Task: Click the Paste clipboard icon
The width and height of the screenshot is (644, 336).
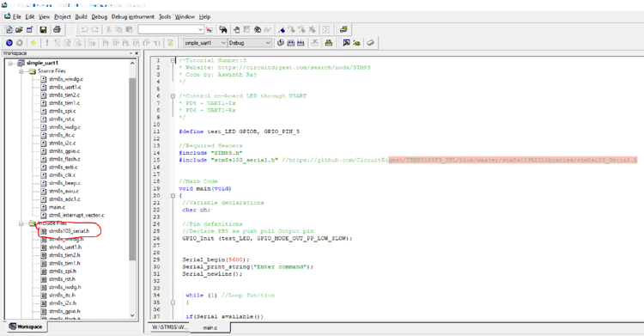Action: pos(129,29)
